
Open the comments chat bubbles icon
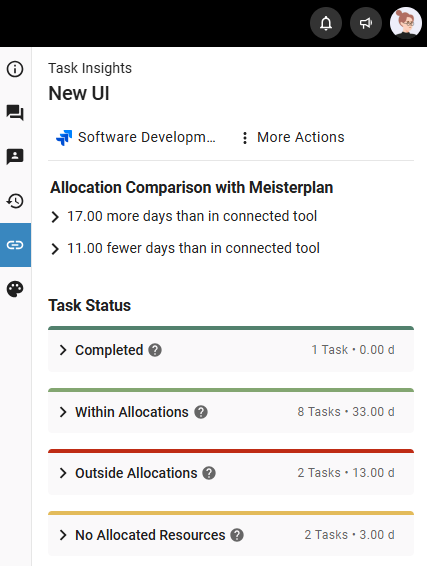(x=15, y=113)
